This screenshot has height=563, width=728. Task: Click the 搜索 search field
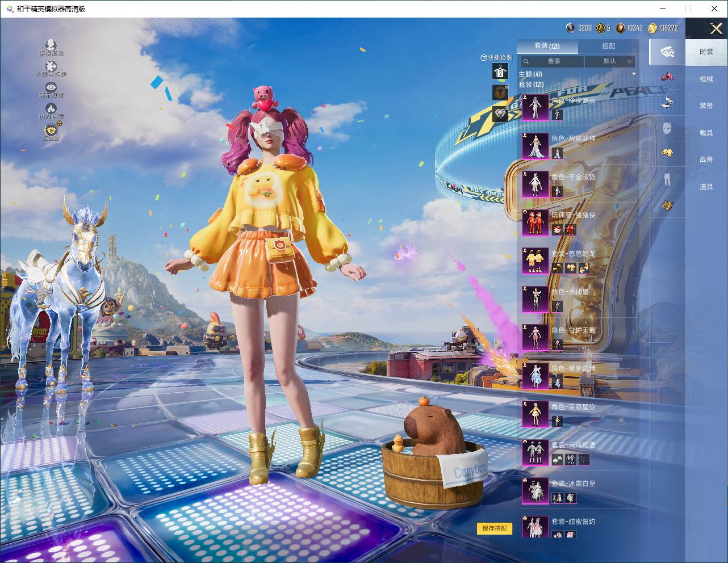pos(551,61)
